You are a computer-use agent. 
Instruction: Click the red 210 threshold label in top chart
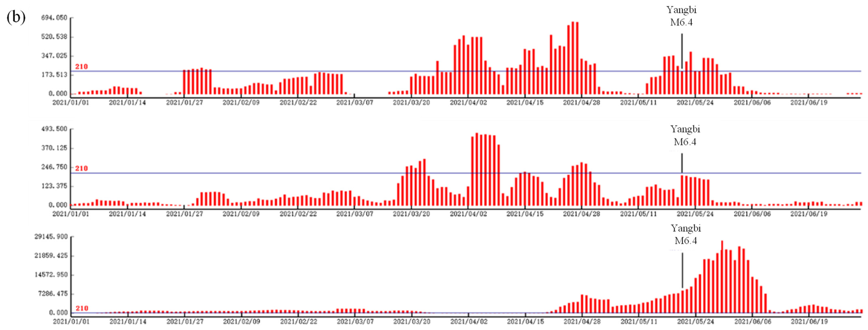81,67
